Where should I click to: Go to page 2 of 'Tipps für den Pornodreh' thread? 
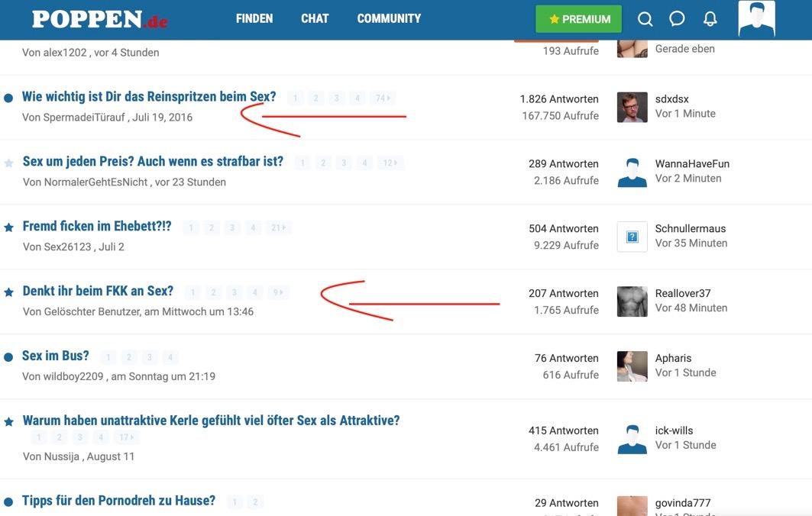pos(255,502)
